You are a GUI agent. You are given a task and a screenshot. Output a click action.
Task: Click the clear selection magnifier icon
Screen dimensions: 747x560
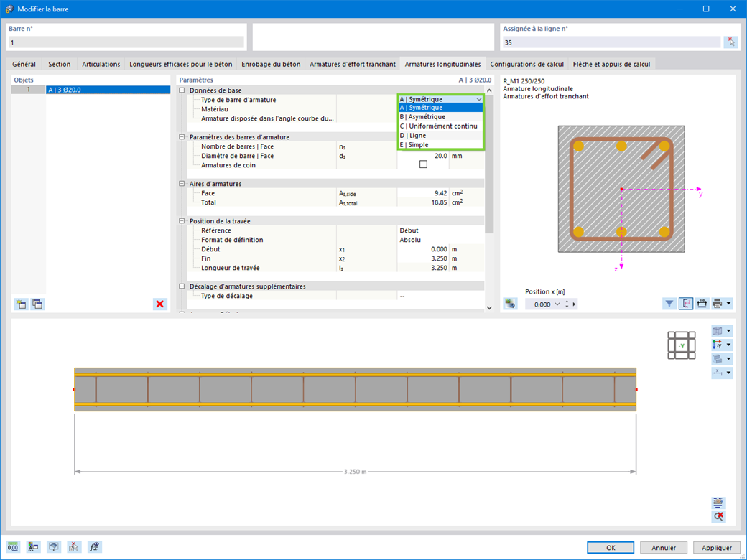tap(718, 516)
